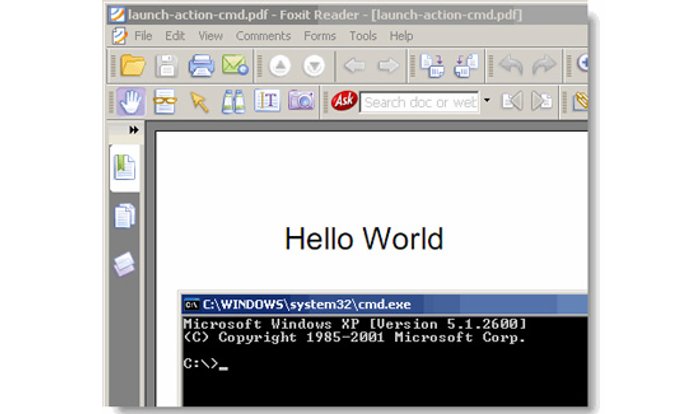The width and height of the screenshot is (700, 414).
Task: Click the binoculars Find icon
Action: click(x=233, y=101)
